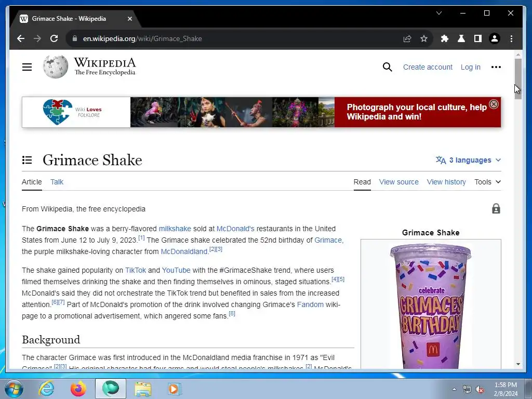
Task: Share this page via share icon
Action: pyautogui.click(x=407, y=38)
